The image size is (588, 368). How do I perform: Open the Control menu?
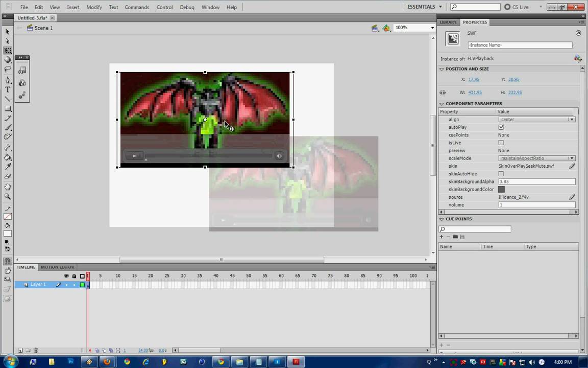tap(165, 7)
